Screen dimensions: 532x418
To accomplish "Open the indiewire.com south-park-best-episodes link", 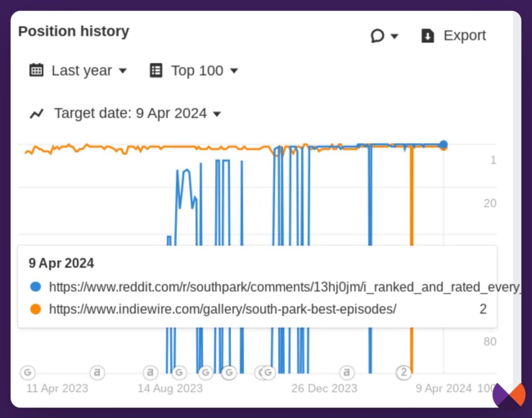I will coord(222,309).
